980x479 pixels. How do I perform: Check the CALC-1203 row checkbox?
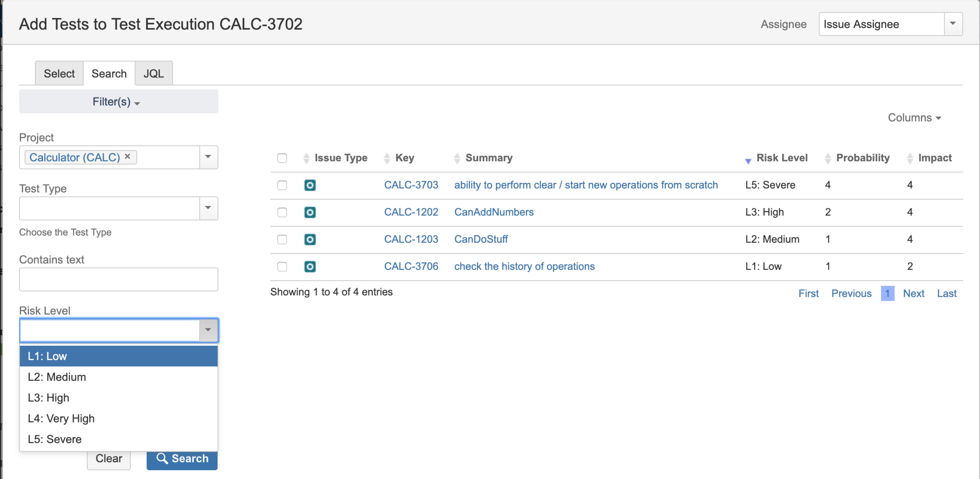(282, 239)
